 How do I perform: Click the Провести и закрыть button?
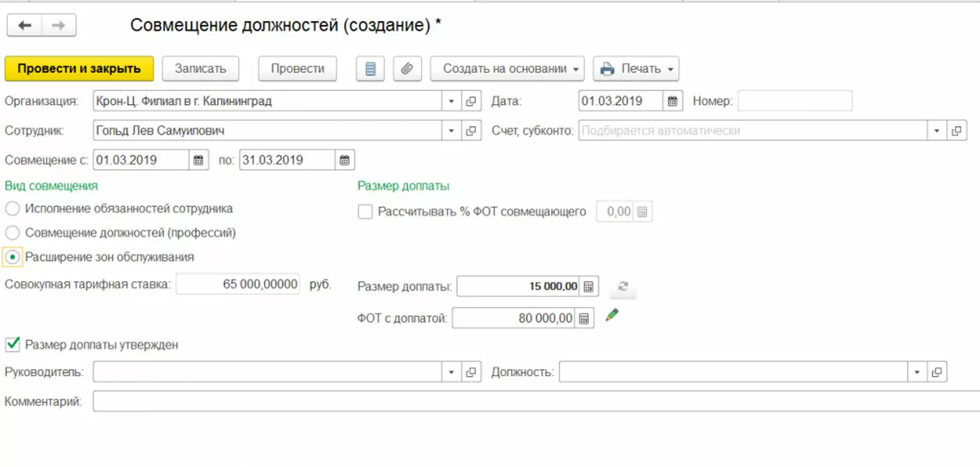pos(79,68)
